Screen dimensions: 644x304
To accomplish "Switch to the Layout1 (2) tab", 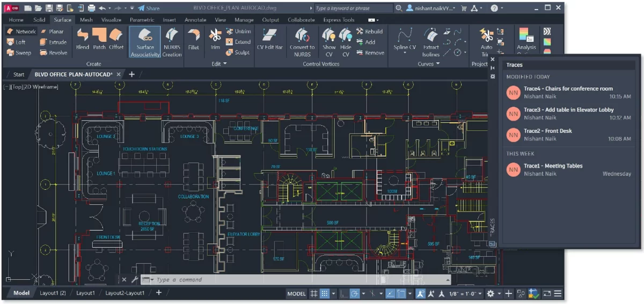I will pos(53,293).
